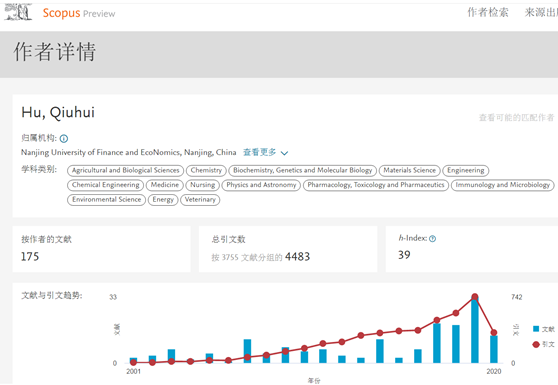
Task: Click 查看可能的匹配作者 link
Action: pyautogui.click(x=516, y=117)
